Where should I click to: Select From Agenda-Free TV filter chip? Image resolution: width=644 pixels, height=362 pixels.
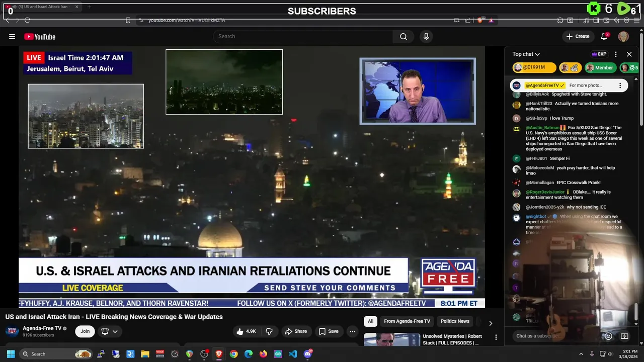(x=407, y=321)
